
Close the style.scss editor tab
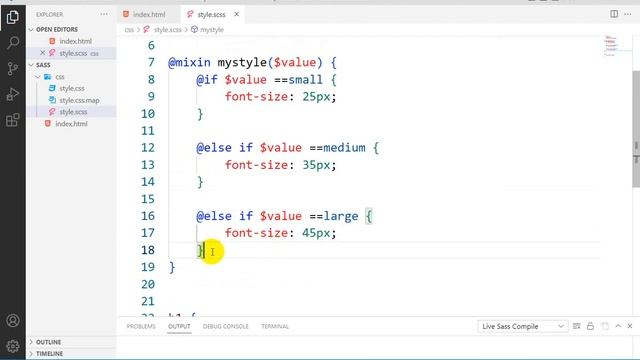coord(236,14)
